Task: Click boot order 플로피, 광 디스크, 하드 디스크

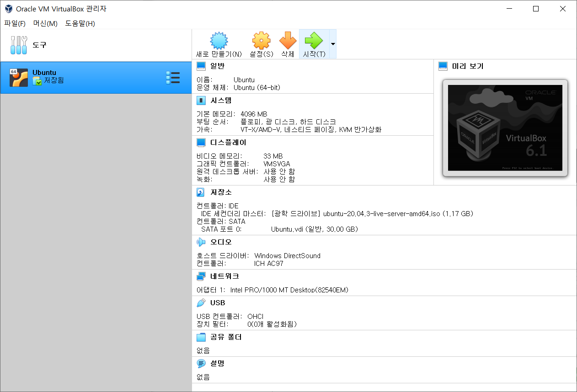Action: coord(288,122)
